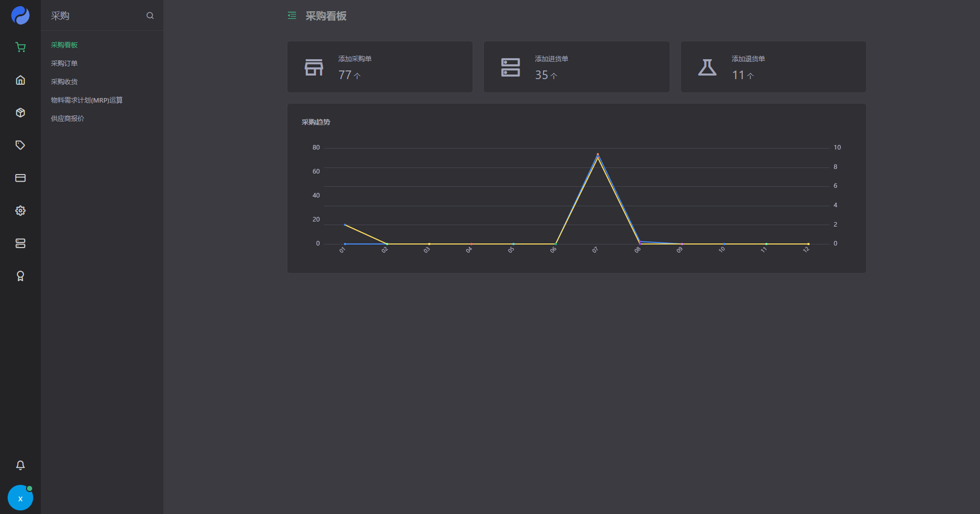Viewport: 980px width, 514px height.
Task: Click the storefront icon on 添加采购单 card
Action: tap(314, 67)
